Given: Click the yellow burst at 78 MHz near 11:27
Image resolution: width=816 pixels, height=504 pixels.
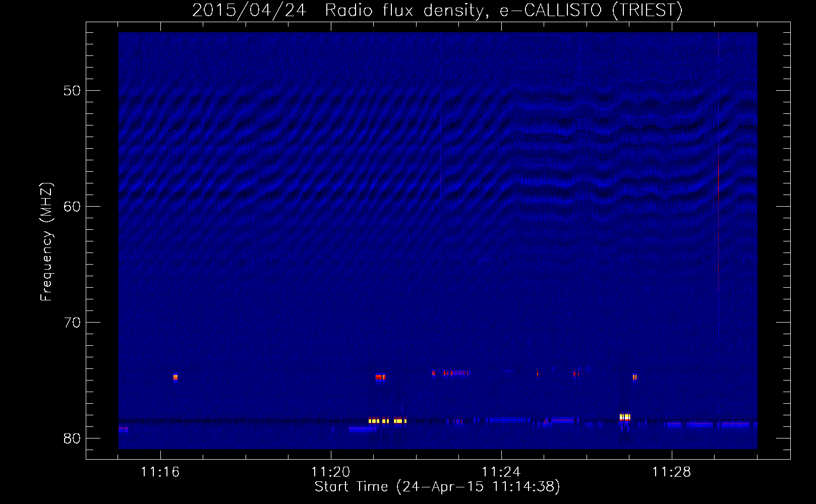Looking at the screenshot, I should [x=625, y=417].
